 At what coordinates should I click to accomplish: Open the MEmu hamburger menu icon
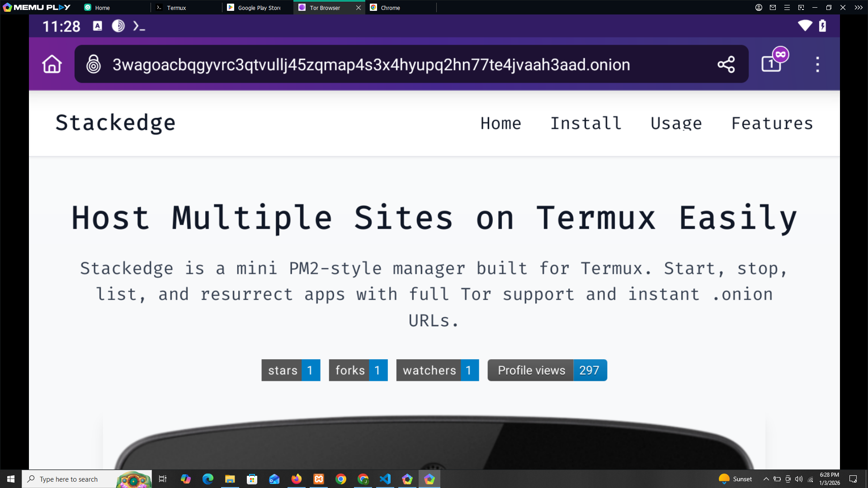787,8
